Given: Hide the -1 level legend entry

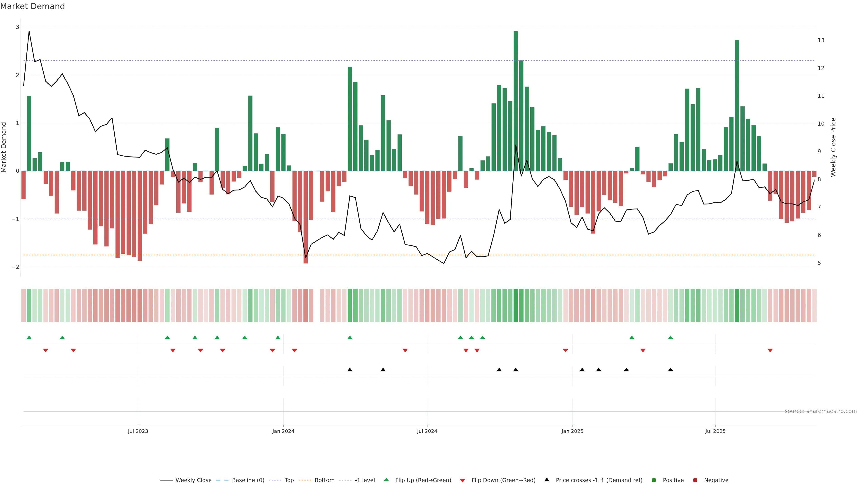Looking at the screenshot, I should coord(365,480).
